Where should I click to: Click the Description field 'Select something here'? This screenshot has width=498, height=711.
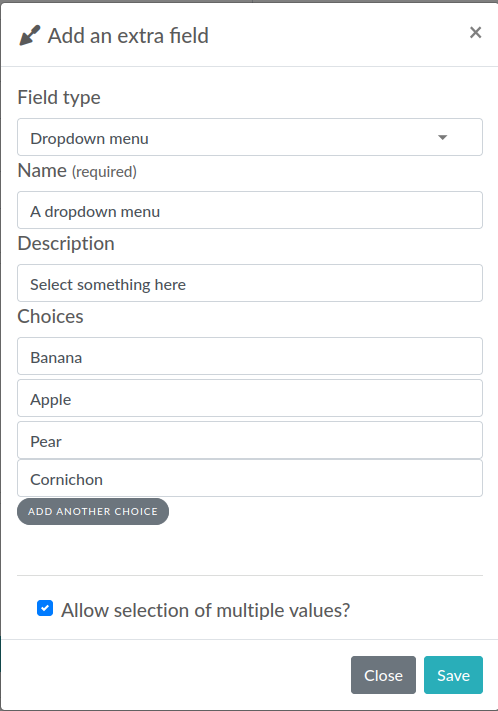coord(250,283)
